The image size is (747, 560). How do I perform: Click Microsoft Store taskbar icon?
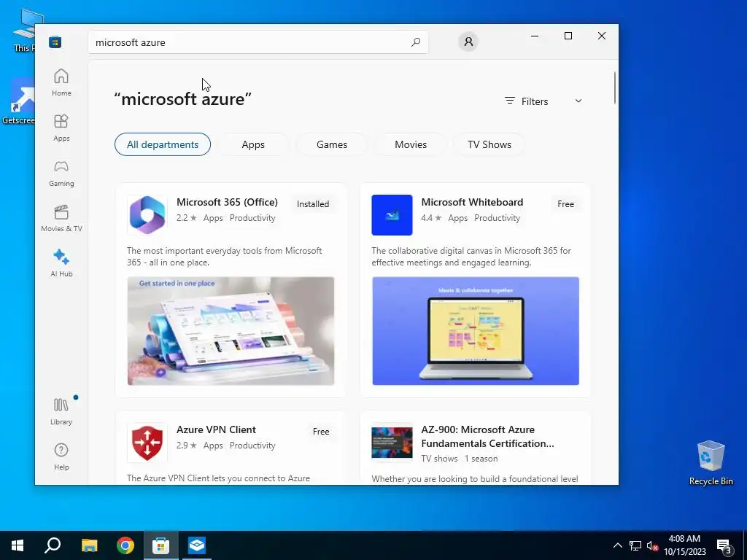(x=160, y=545)
